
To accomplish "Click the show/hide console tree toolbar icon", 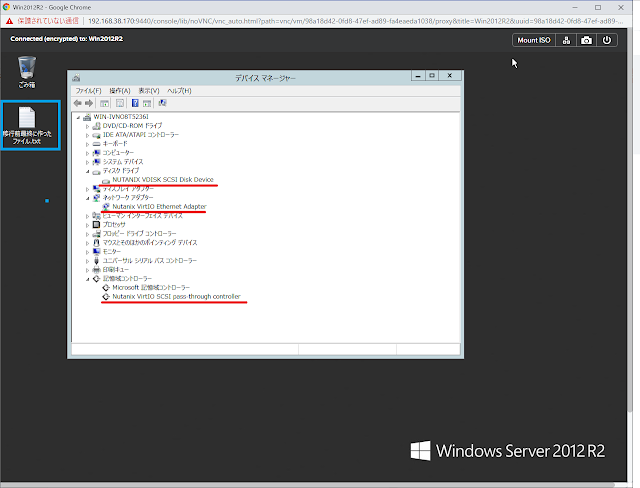I will click(x=104, y=103).
